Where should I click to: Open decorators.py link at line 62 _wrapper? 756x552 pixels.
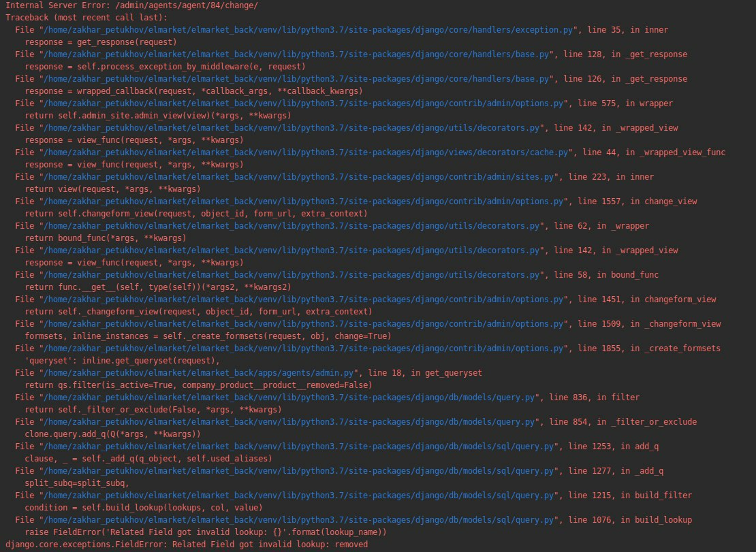coord(292,227)
